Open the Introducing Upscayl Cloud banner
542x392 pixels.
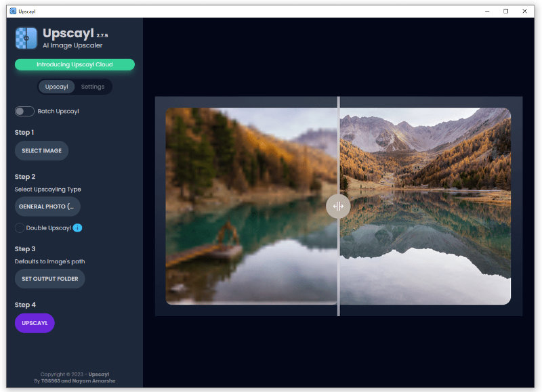tap(75, 64)
